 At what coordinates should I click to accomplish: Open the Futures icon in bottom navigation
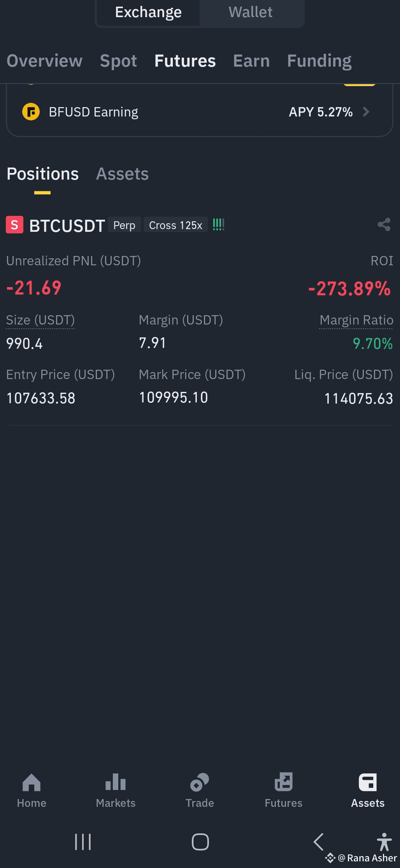284,782
